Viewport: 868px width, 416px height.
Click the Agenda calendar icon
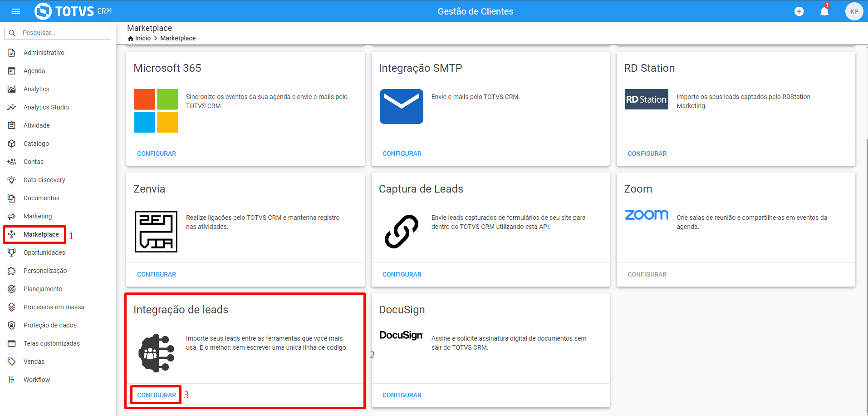point(12,71)
